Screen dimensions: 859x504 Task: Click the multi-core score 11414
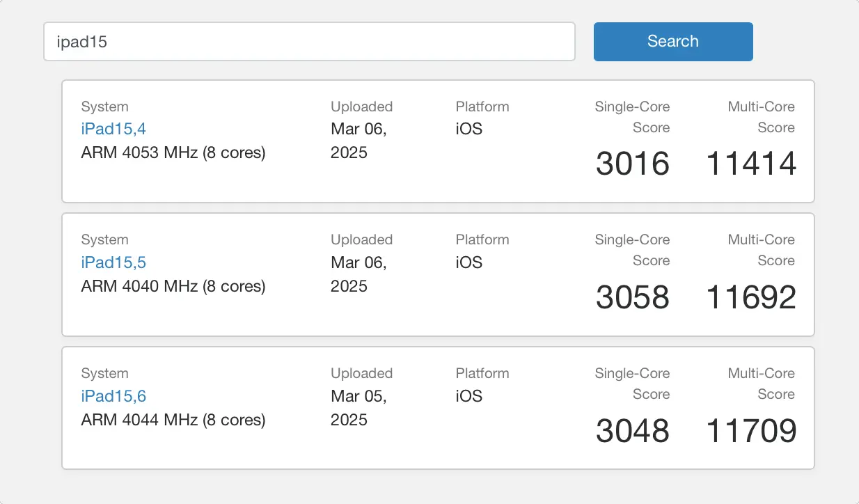tap(751, 164)
